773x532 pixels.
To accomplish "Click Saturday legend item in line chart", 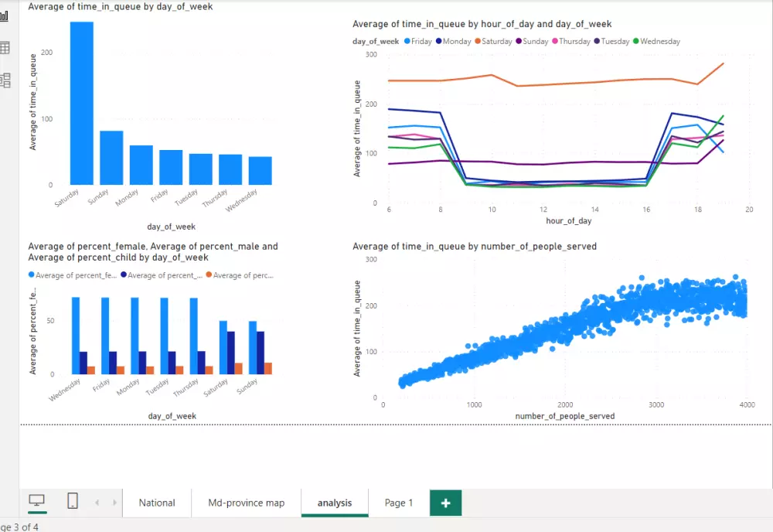I will pos(493,42).
